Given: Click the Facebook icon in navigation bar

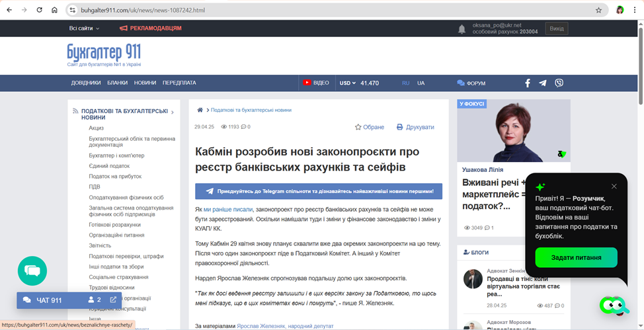Looking at the screenshot, I should (x=528, y=83).
